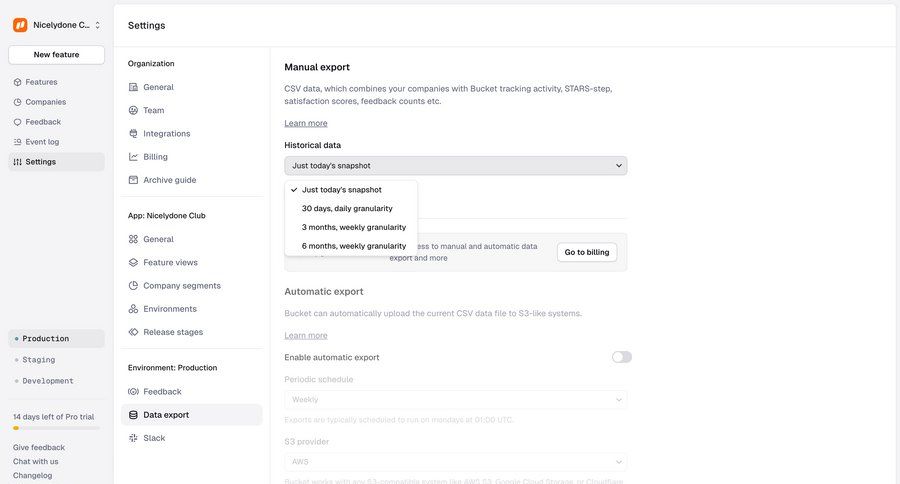The height and width of the screenshot is (484, 900).
Task: Click the Archive guide icon
Action: pyautogui.click(x=133, y=180)
